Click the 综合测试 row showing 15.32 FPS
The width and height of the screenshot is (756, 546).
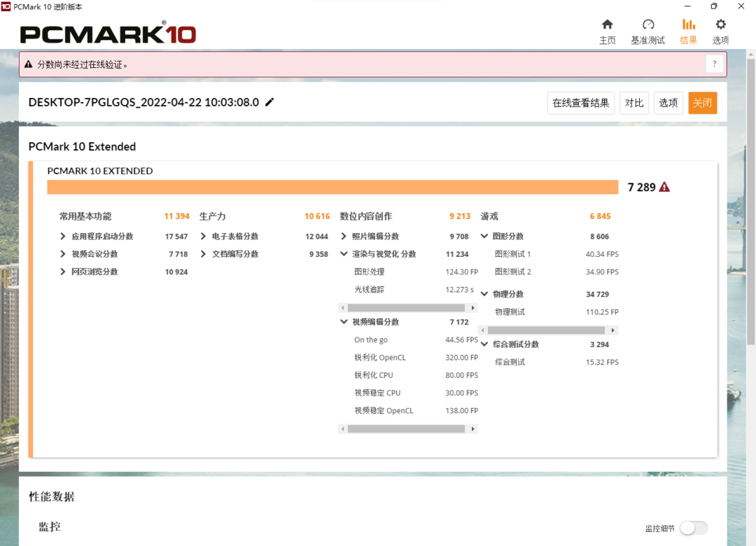point(556,362)
